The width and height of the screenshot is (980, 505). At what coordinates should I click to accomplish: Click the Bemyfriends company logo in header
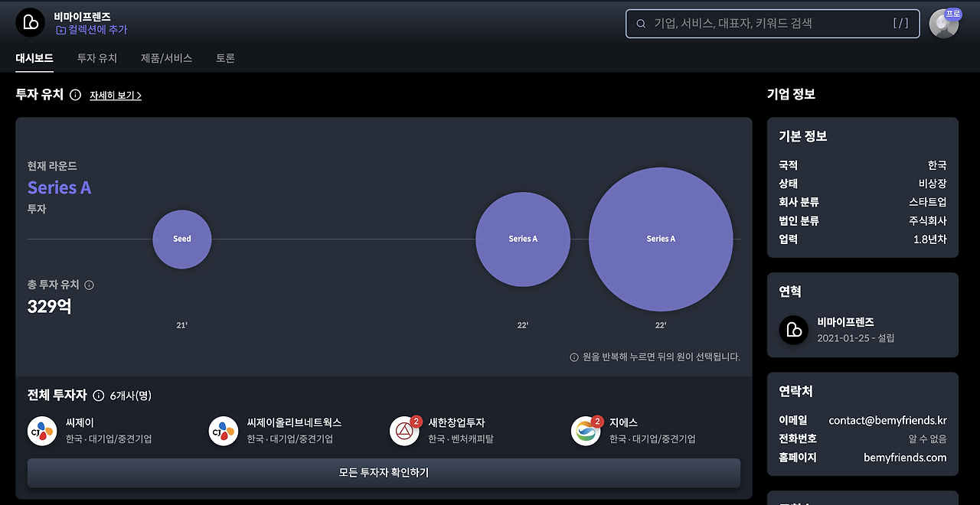point(31,22)
